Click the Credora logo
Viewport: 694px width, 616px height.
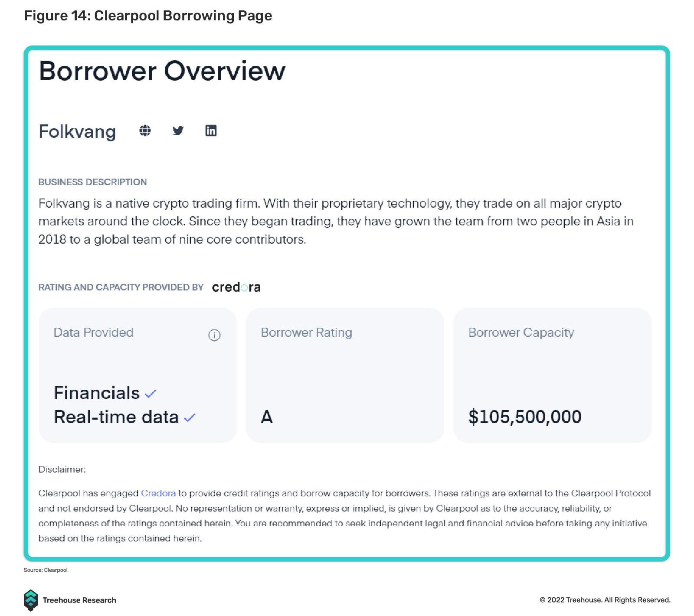[x=236, y=287]
